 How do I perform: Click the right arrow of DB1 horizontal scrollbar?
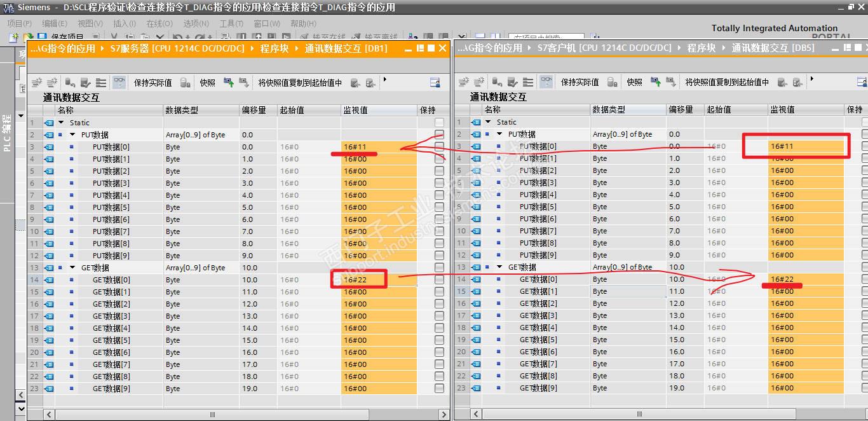point(444,414)
